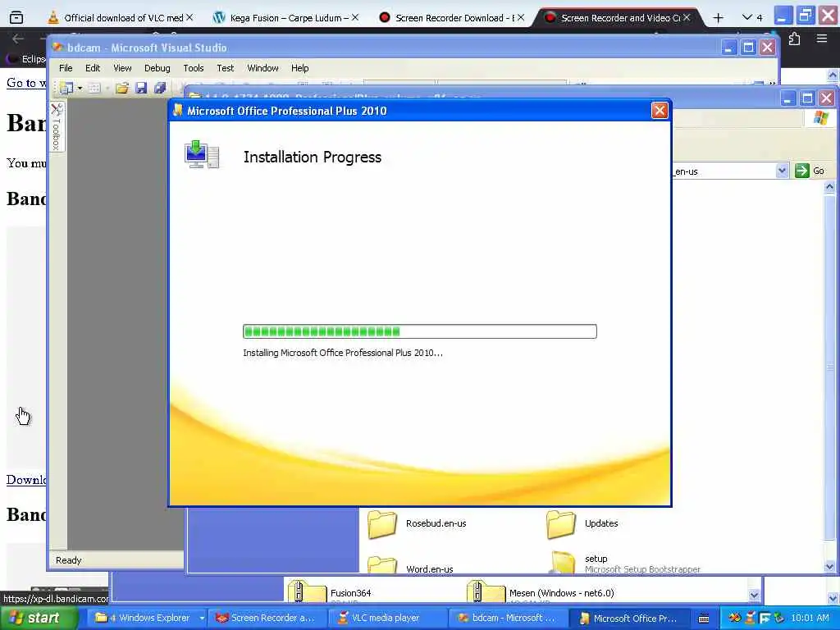
Task: Click scroll down arrow of the zip files Explorer window
Action: coord(755,596)
